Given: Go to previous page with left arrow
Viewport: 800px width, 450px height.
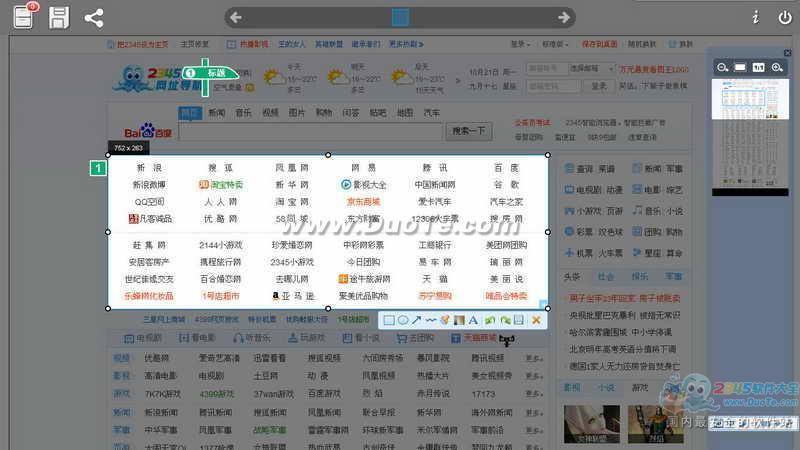Looking at the screenshot, I should [x=236, y=17].
